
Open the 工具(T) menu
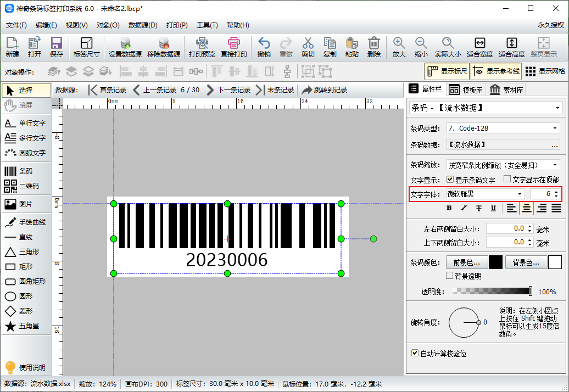point(207,25)
